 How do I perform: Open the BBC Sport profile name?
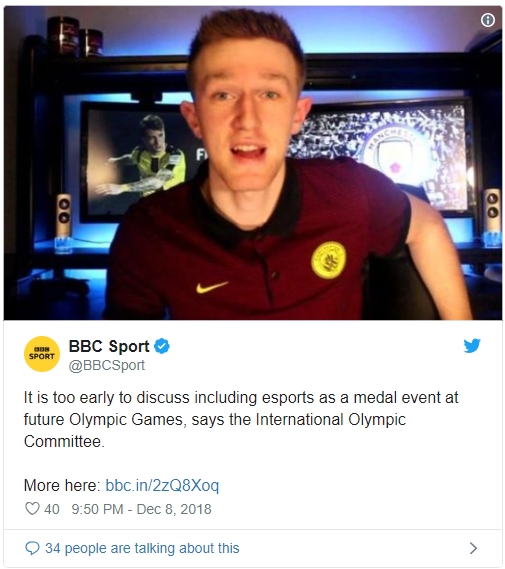click(109, 346)
